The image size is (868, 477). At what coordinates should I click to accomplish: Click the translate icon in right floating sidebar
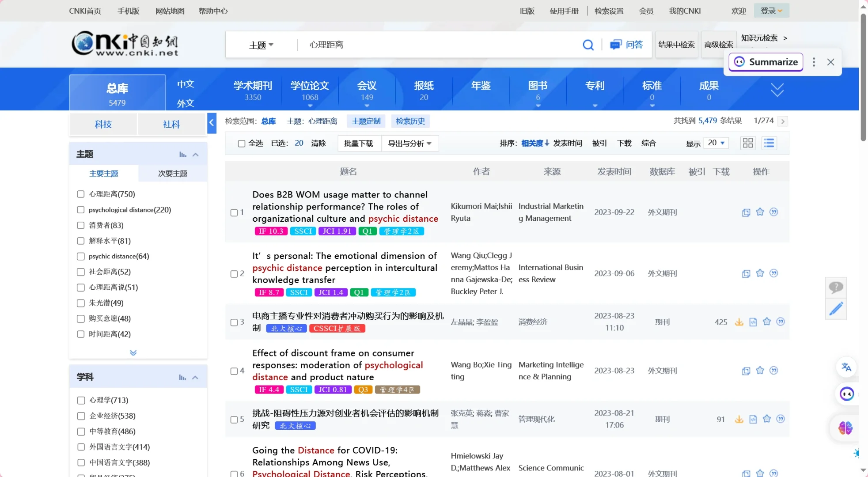click(x=846, y=367)
